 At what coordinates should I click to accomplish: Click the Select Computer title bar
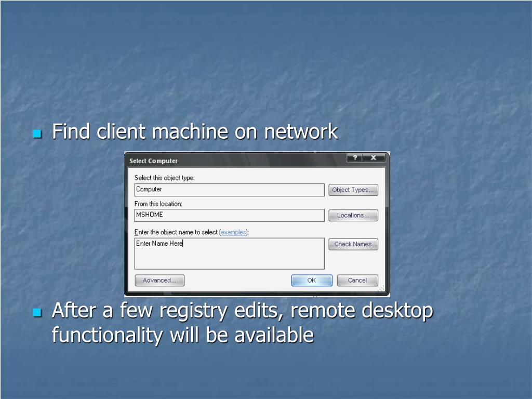[x=236, y=161]
